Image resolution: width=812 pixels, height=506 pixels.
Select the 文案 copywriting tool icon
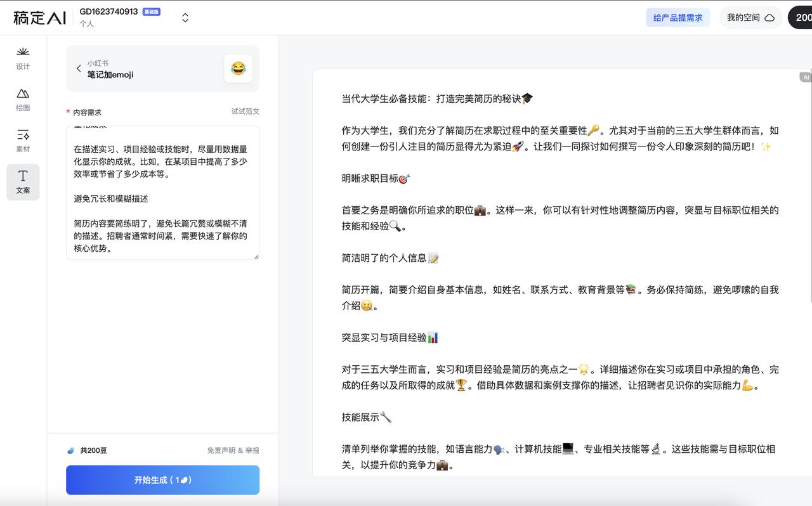pyautogui.click(x=22, y=182)
